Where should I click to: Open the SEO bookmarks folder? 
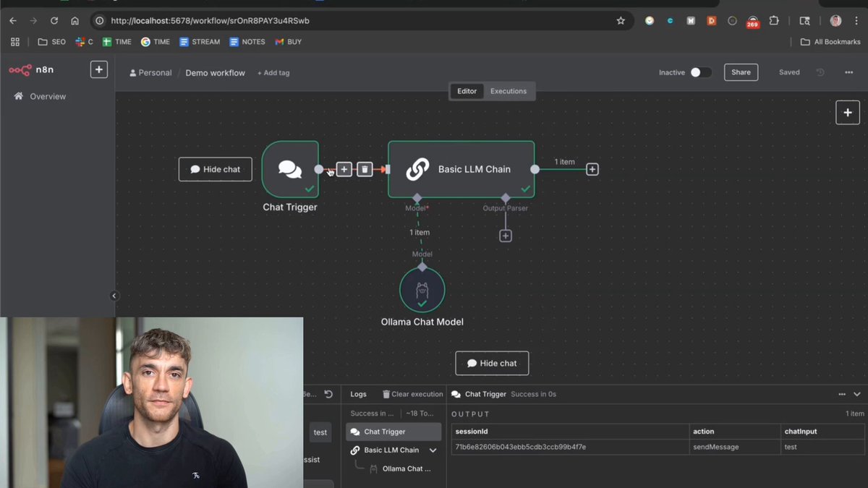coord(51,42)
